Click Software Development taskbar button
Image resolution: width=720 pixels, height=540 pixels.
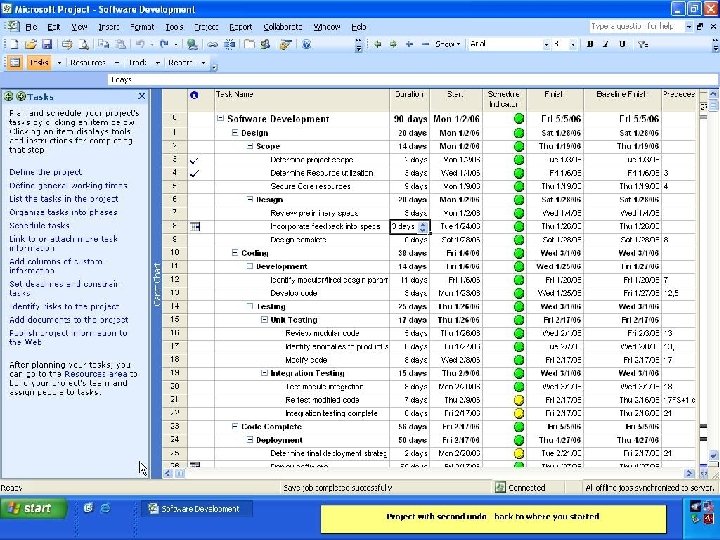(197, 509)
